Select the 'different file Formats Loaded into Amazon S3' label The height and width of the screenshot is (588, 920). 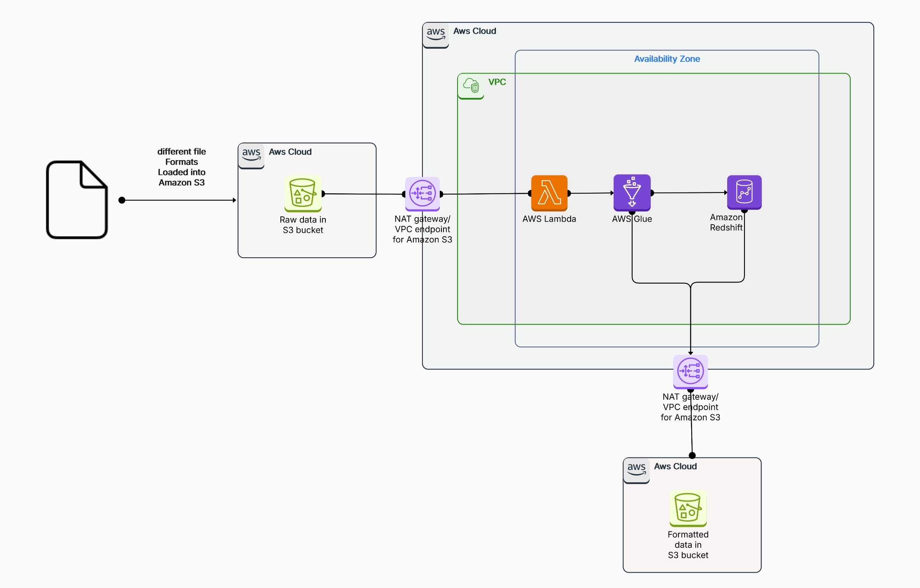coord(182,167)
